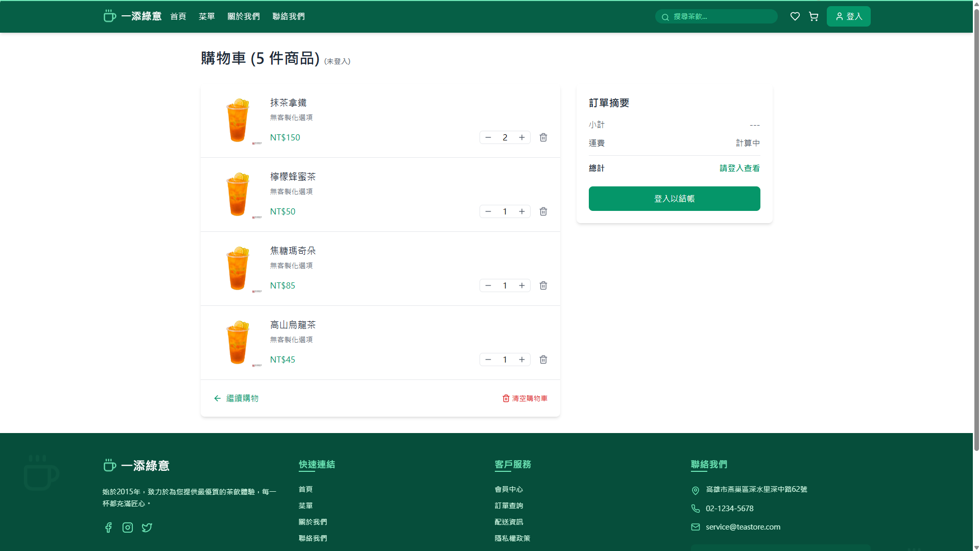Click the 清空購物車 link
This screenshot has width=980, height=551.
525,398
